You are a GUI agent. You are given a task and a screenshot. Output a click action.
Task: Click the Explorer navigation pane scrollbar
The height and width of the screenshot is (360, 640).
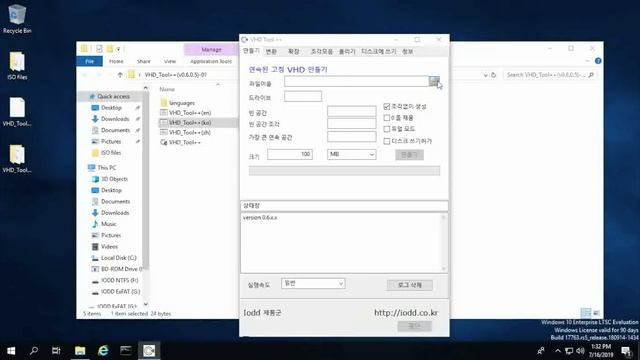coord(146,196)
